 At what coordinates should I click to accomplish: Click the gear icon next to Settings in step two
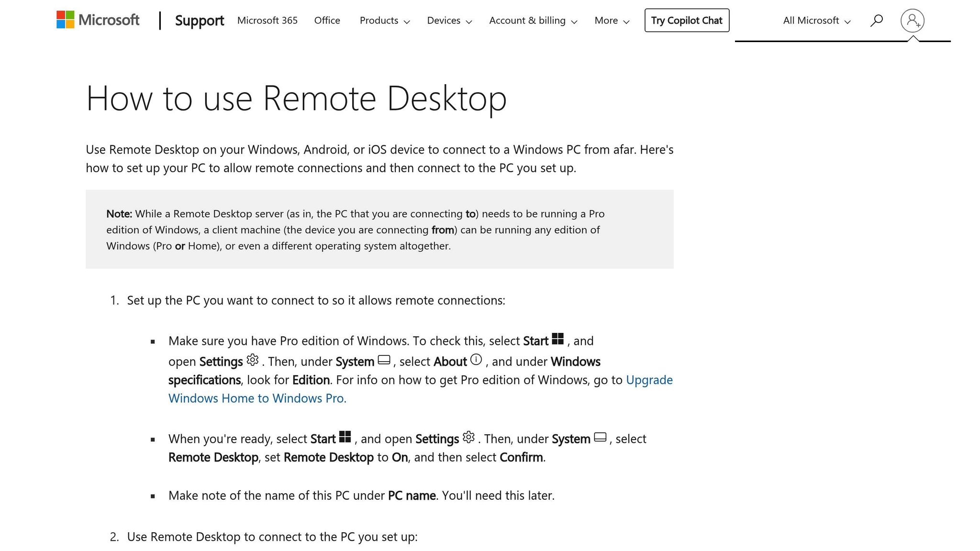pos(468,437)
